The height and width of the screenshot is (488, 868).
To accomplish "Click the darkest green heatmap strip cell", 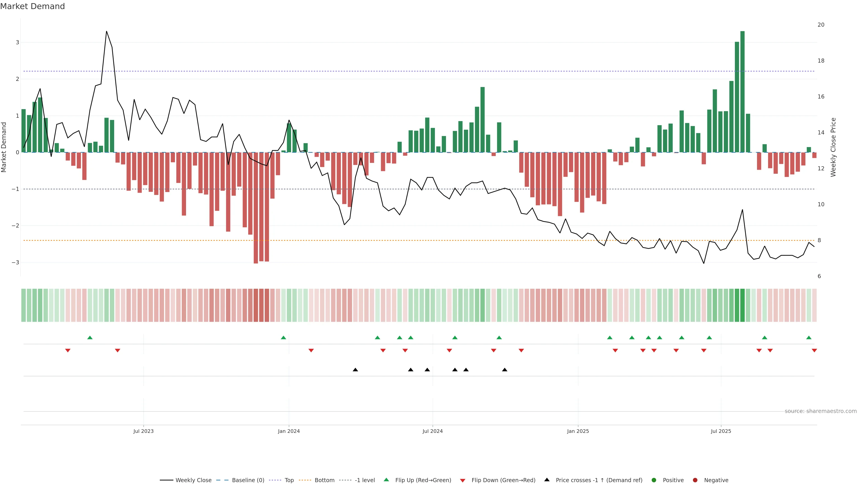I will pos(742,305).
